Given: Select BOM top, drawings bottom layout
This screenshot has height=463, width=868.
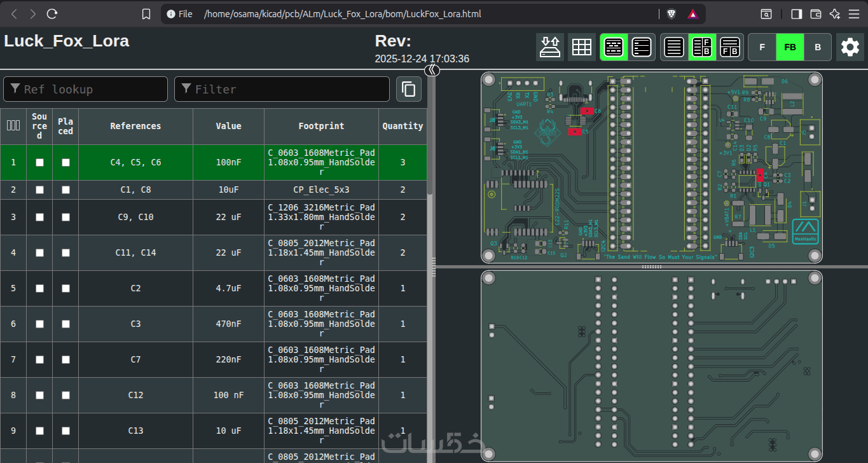Looking at the screenshot, I should pos(730,47).
